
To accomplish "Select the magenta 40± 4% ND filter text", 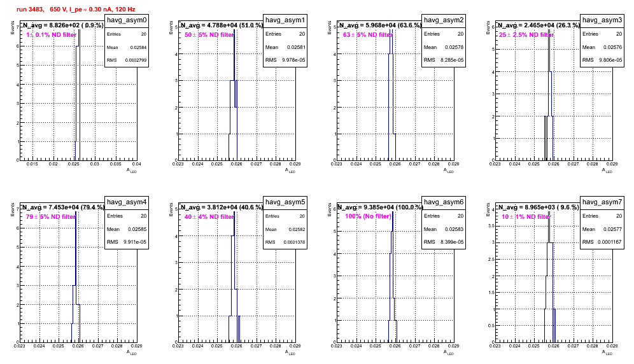I will pyautogui.click(x=209, y=217).
